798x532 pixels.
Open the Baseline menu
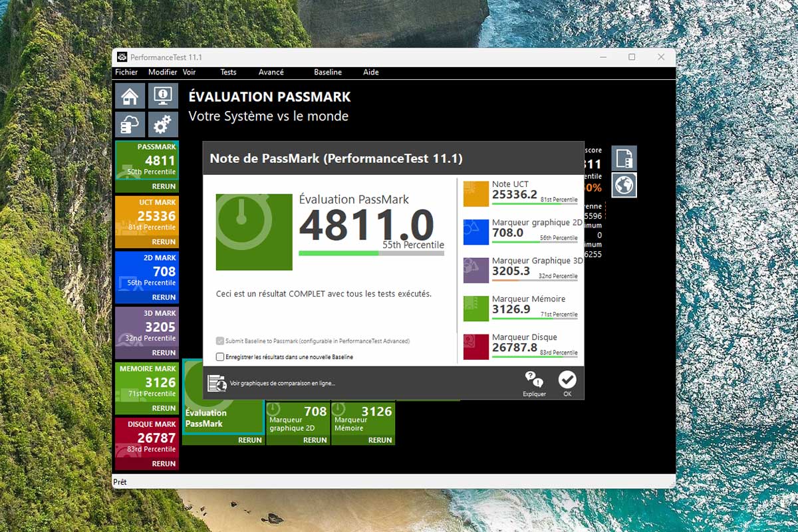328,72
